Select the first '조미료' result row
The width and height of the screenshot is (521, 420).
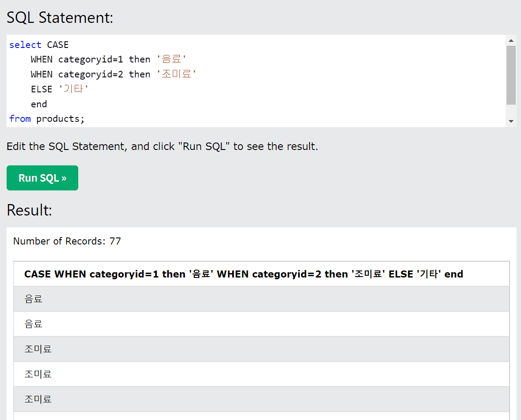(262, 349)
